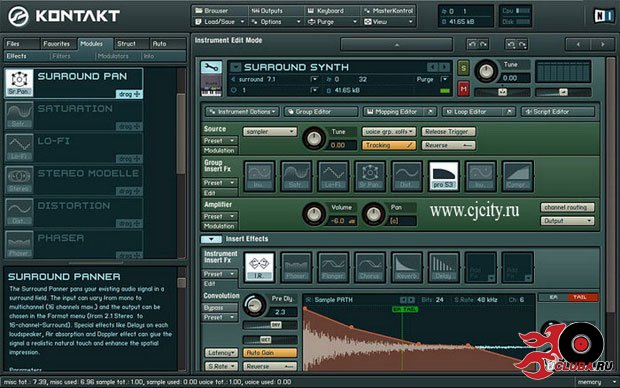
Task: Collapse the Insert Effects section arrow
Action: click(x=212, y=239)
